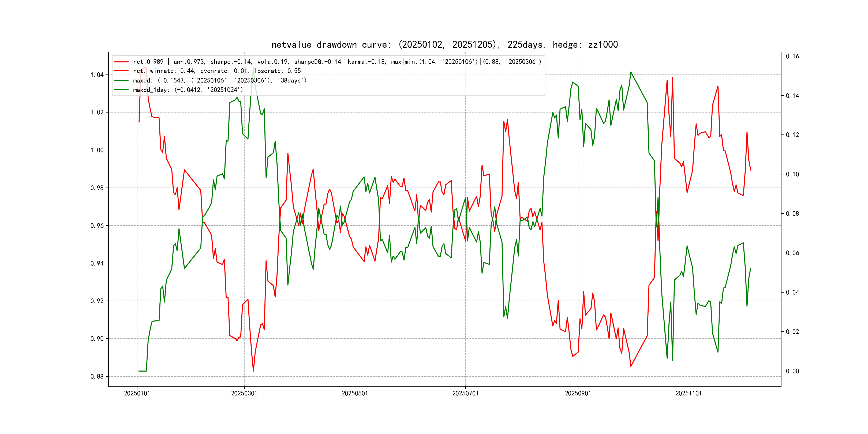Viewport: 868px width, 434px height.
Task: Click the 0.88 left y-axis tick label
Action: click(x=97, y=376)
